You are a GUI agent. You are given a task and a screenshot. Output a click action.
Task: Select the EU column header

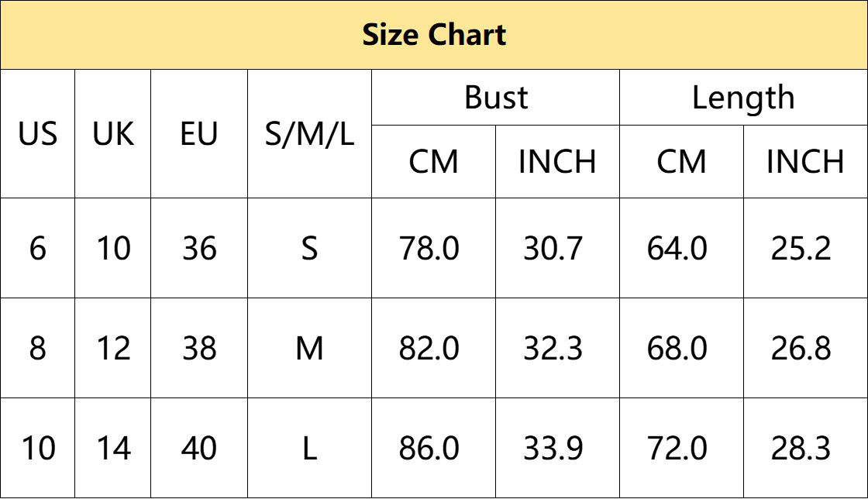point(199,134)
